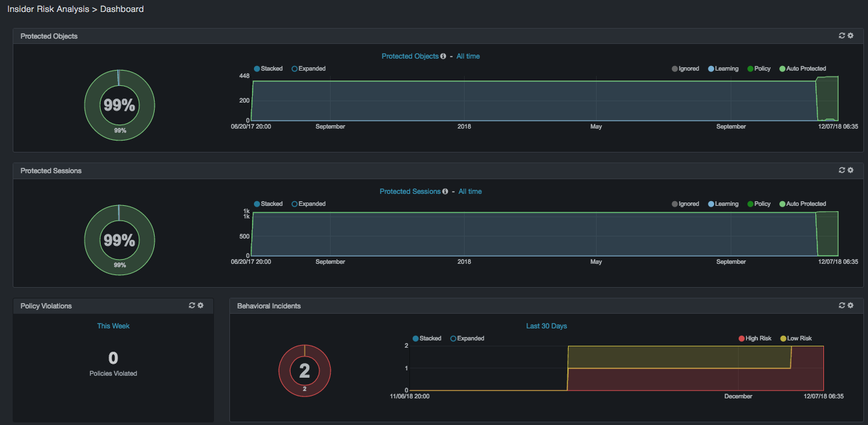Click Insider Risk Analysis breadcrumb
Screen dimensions: 868x425
pos(49,9)
